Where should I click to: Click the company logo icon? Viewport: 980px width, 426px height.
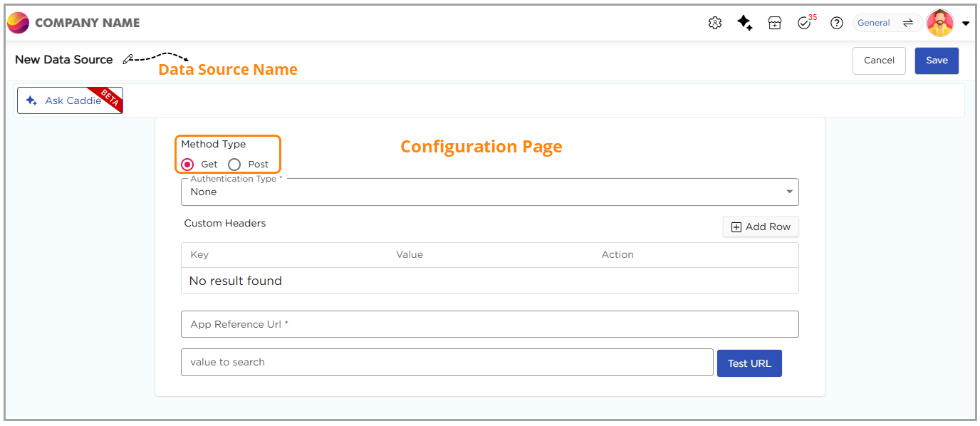[19, 23]
